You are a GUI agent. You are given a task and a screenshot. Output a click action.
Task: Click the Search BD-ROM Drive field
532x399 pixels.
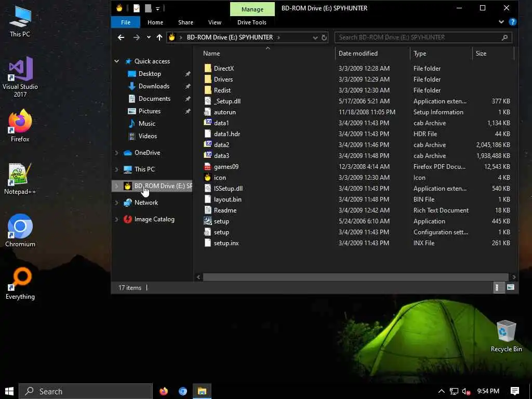tap(423, 37)
